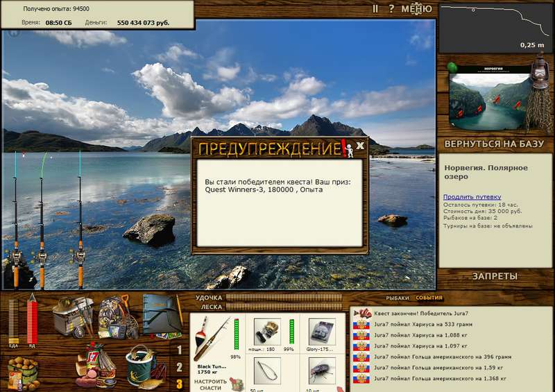Viewport: 555px width, 392px height.
Task: Click event Гольца американского на 1,368 кг
Action: click(440, 379)
